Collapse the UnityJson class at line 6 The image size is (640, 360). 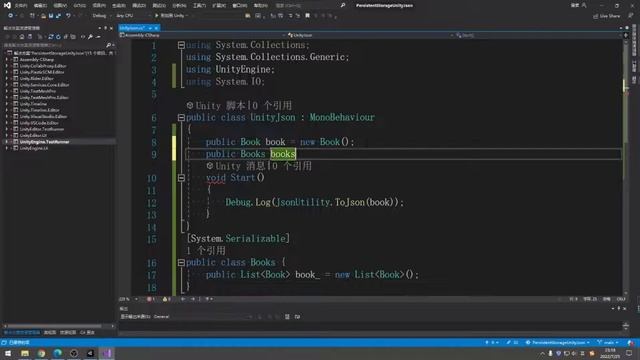coord(181,118)
